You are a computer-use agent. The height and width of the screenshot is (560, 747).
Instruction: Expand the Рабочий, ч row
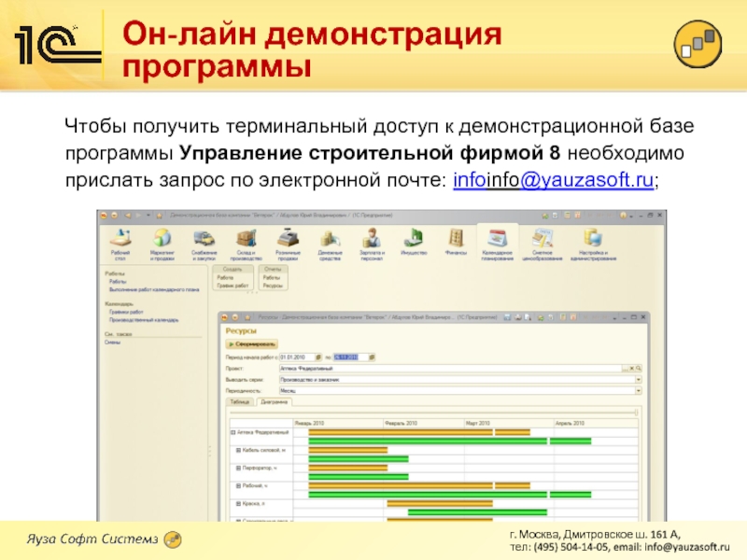(x=238, y=485)
